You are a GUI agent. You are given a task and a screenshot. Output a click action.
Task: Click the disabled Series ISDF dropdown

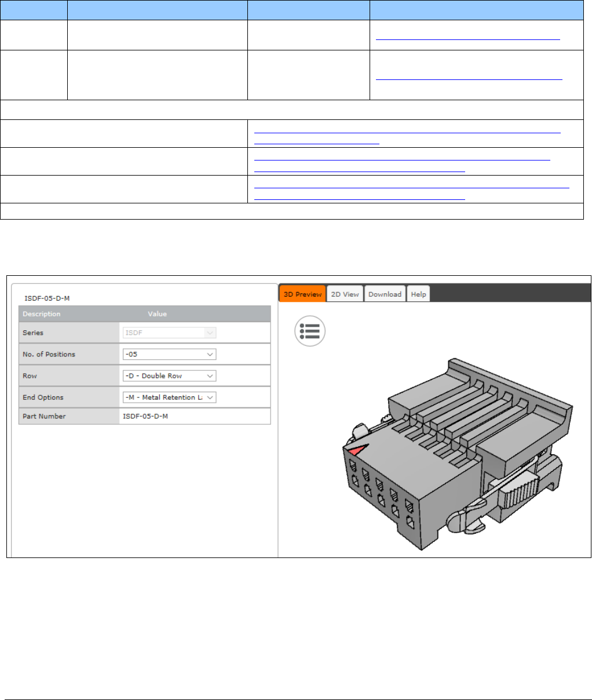coord(169,333)
